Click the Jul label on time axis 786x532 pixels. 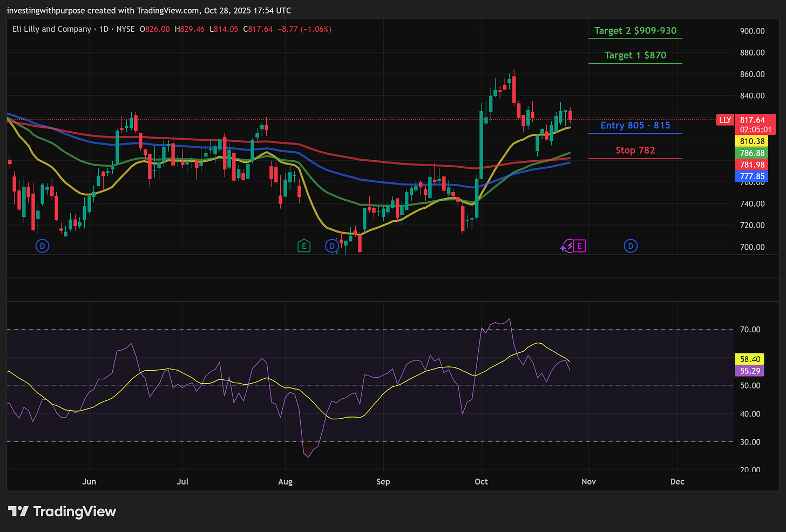coord(182,481)
